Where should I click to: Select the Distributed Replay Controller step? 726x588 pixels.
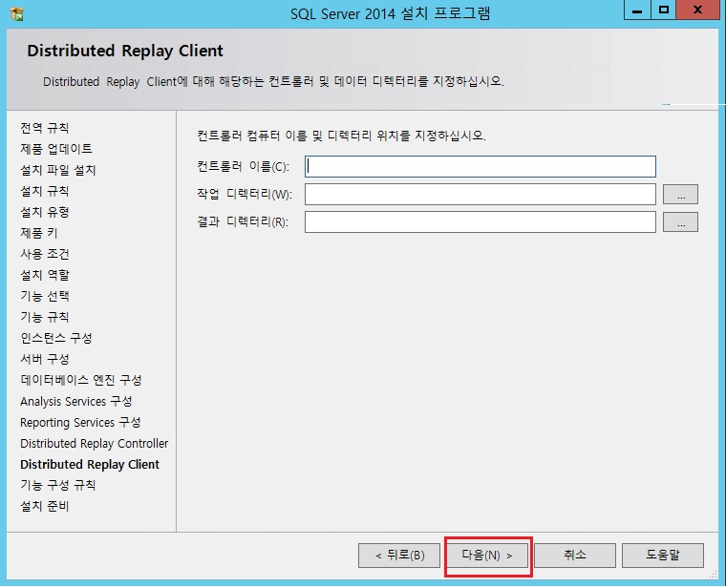point(94,443)
